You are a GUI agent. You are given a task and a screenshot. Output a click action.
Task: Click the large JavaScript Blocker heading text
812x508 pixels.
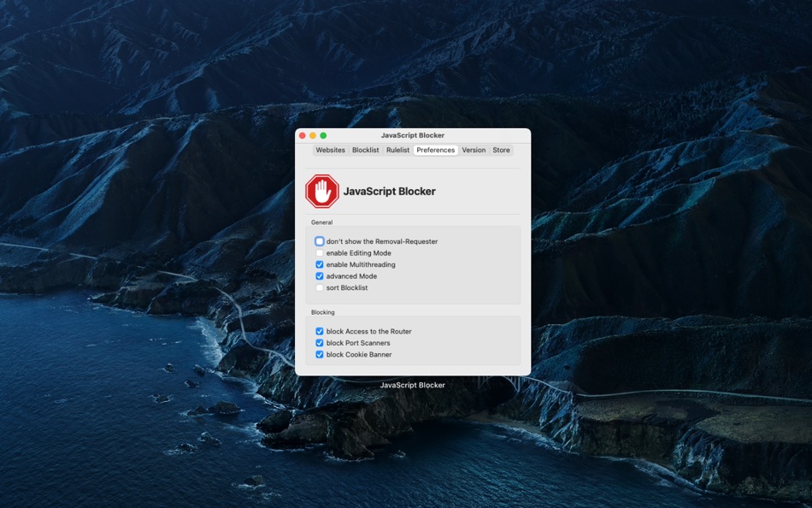[390, 192]
